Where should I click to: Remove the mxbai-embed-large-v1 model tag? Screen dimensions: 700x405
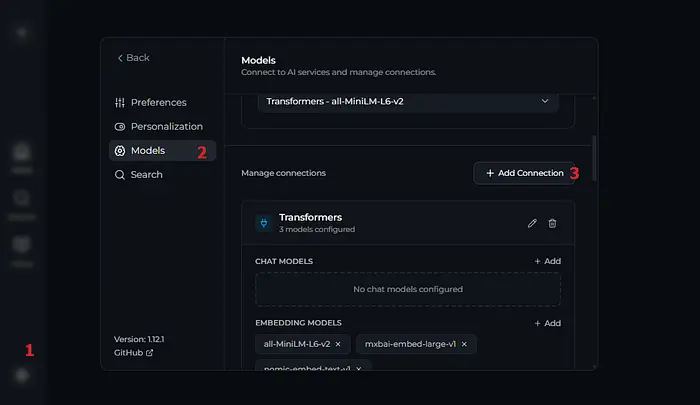pos(464,344)
